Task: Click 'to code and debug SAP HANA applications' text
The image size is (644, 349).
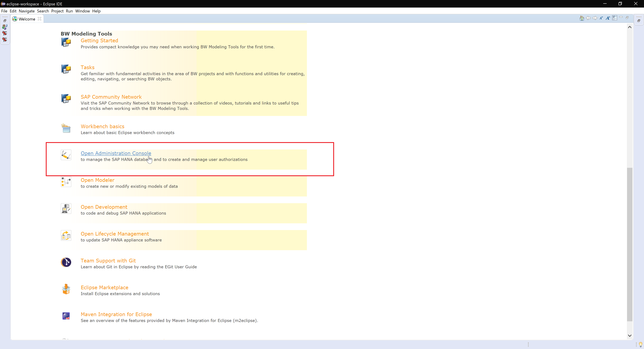Action: coord(123,213)
